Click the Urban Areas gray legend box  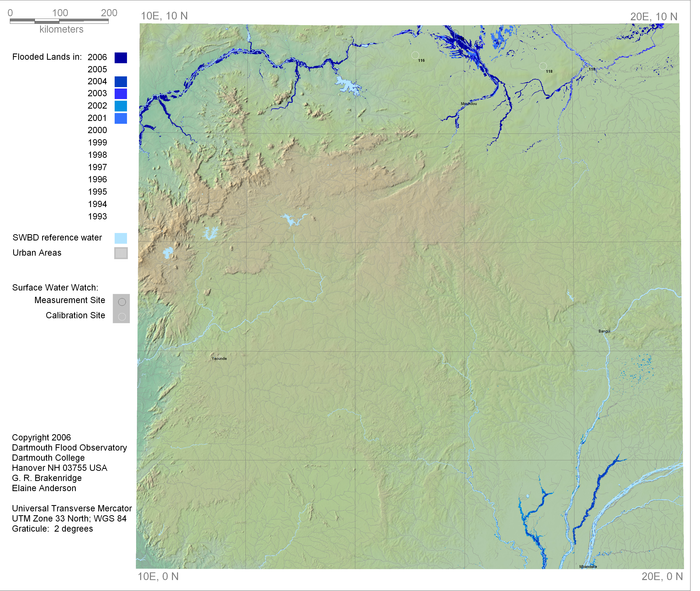[x=121, y=253]
